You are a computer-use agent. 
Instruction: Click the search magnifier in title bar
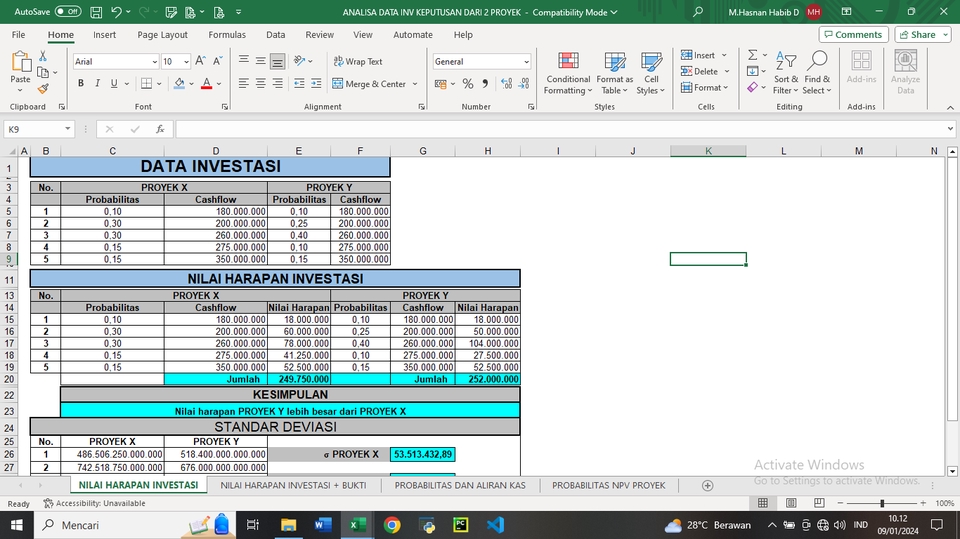coord(697,12)
